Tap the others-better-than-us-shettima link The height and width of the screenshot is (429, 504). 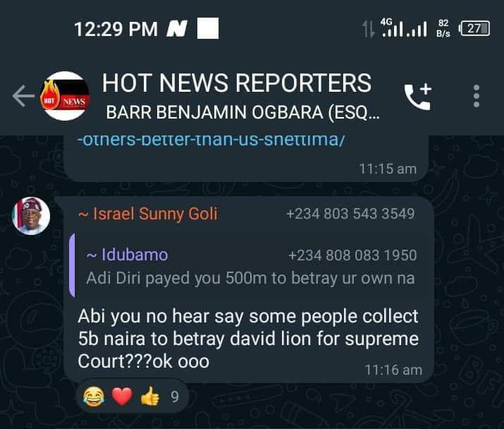tap(211, 141)
